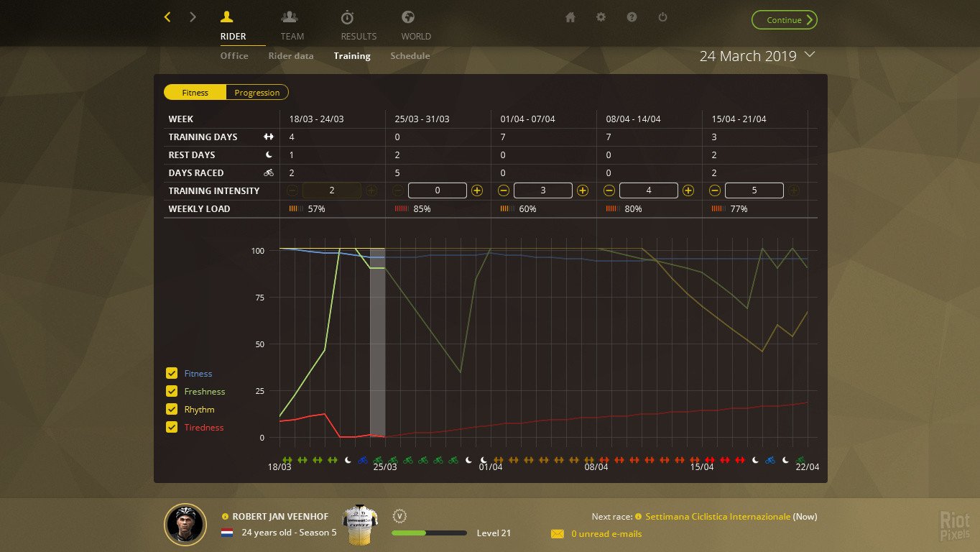Switch to the Schedule tab
Viewport: 980px width, 552px height.
[x=410, y=55]
